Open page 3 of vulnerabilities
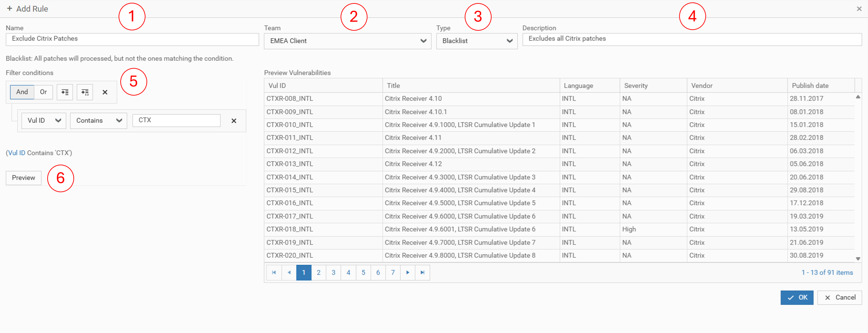Screen dimensions: 868x333 333,273
